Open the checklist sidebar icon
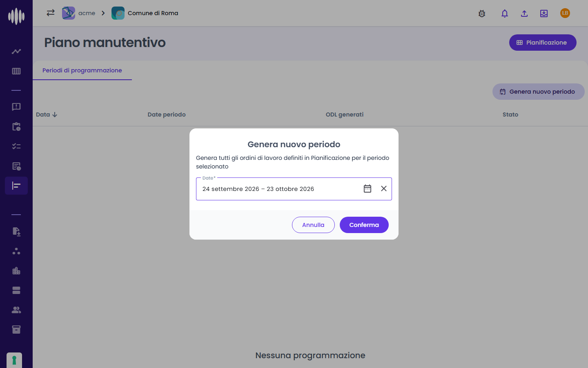The width and height of the screenshot is (588, 368). tap(16, 146)
